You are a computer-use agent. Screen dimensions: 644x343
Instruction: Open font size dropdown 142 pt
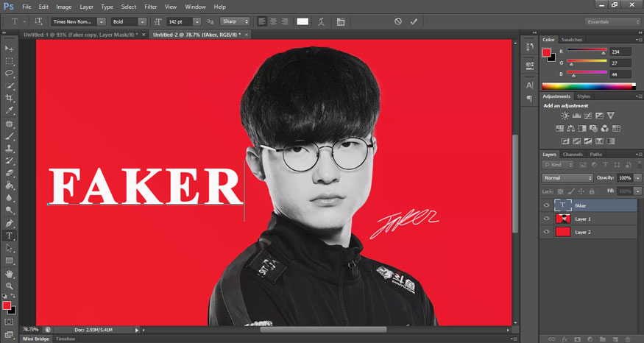point(197,22)
